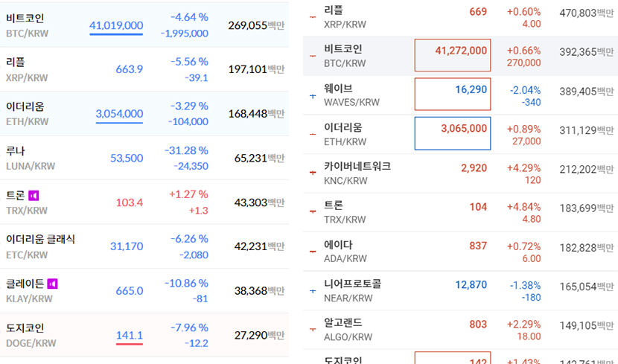Click the underlined 이더리움 price 3,054,000

pos(119,114)
